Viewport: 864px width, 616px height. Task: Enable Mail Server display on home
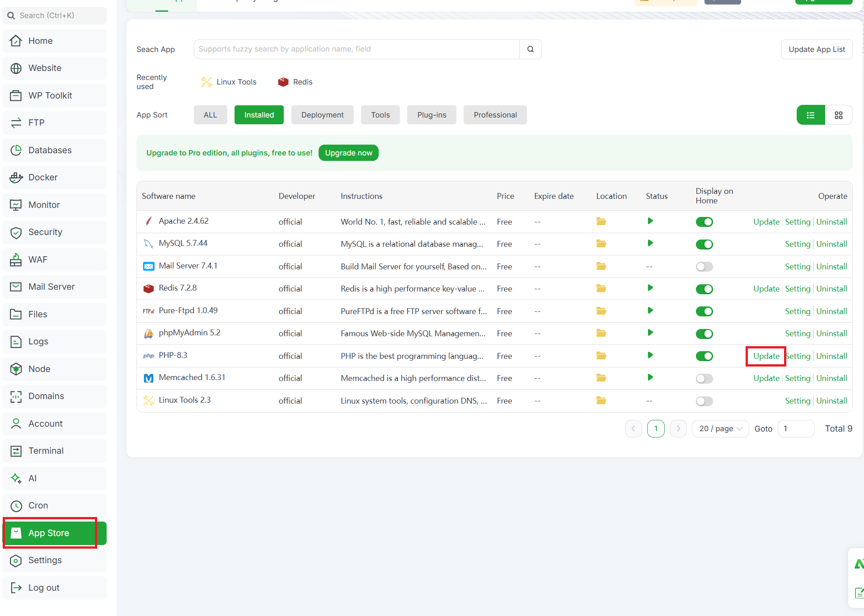tap(704, 267)
